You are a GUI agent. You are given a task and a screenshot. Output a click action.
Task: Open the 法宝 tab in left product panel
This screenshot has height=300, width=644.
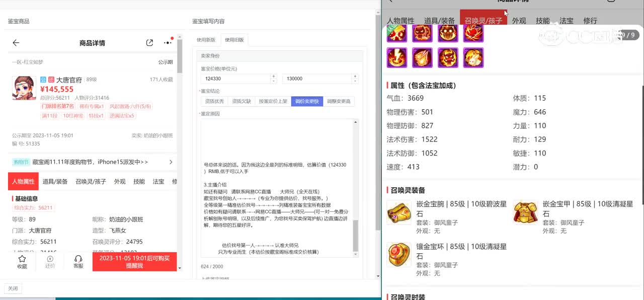pyautogui.click(x=158, y=181)
